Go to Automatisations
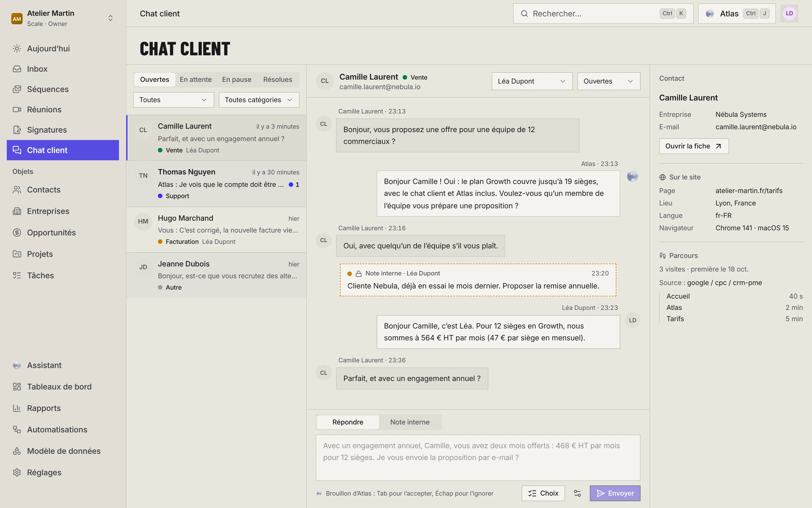The height and width of the screenshot is (508, 812). pos(63,430)
